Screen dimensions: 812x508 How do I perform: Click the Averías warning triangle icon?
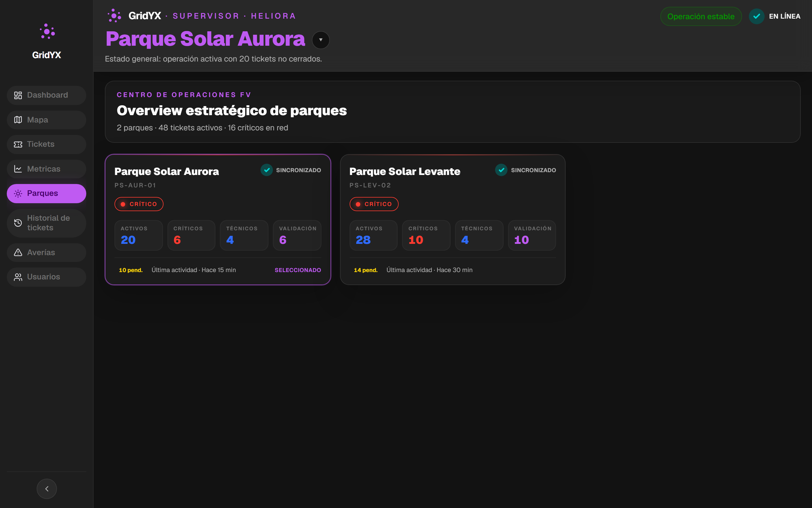[18, 252]
